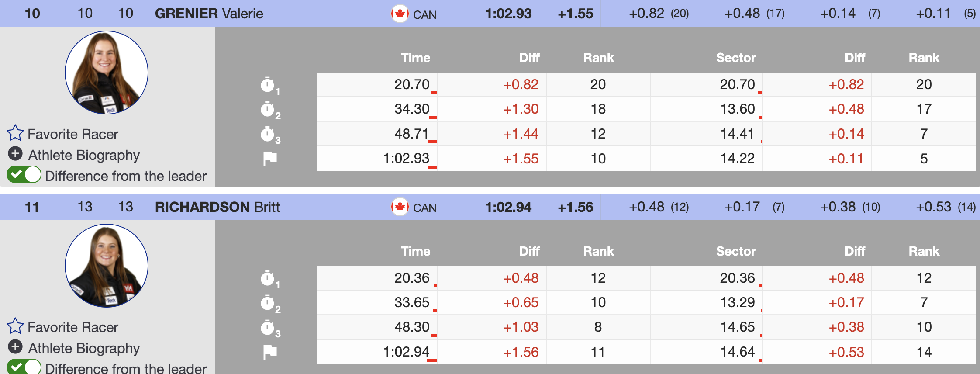Click Canada flag icon beside Grenier
This screenshot has height=374, width=980.
(400, 14)
